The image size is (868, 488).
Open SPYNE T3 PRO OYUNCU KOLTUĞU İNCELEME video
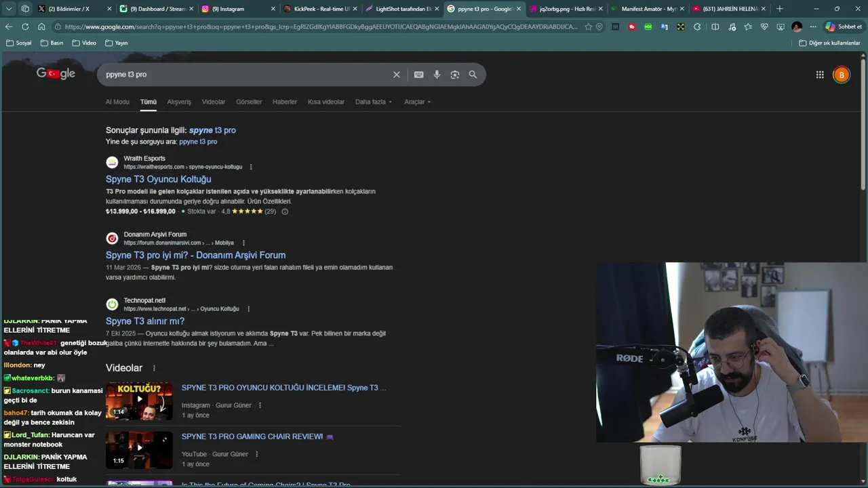click(x=283, y=388)
